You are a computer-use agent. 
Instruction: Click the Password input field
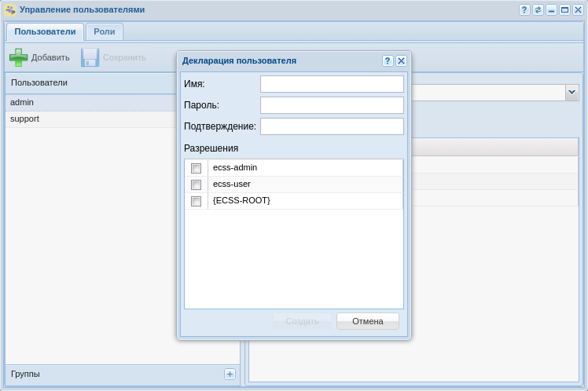tap(332, 105)
